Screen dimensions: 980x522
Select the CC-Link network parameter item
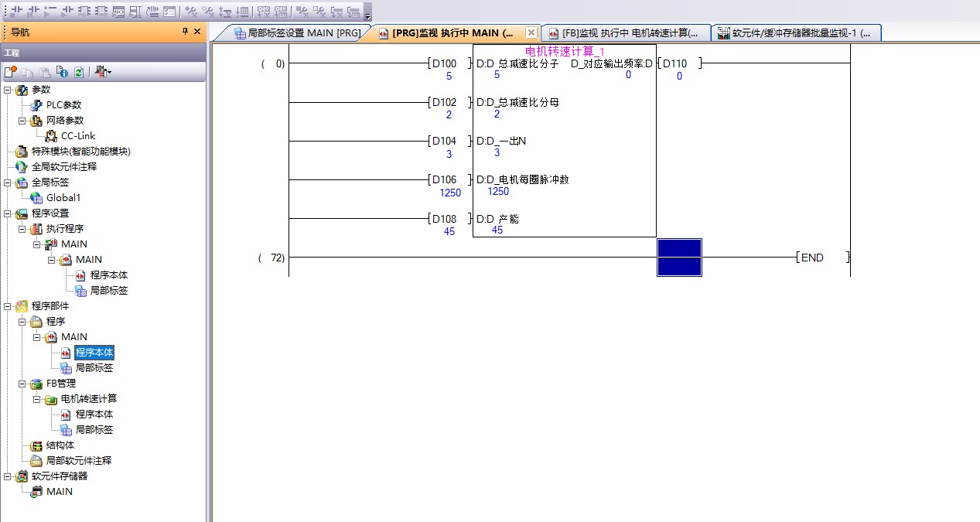[x=78, y=136]
